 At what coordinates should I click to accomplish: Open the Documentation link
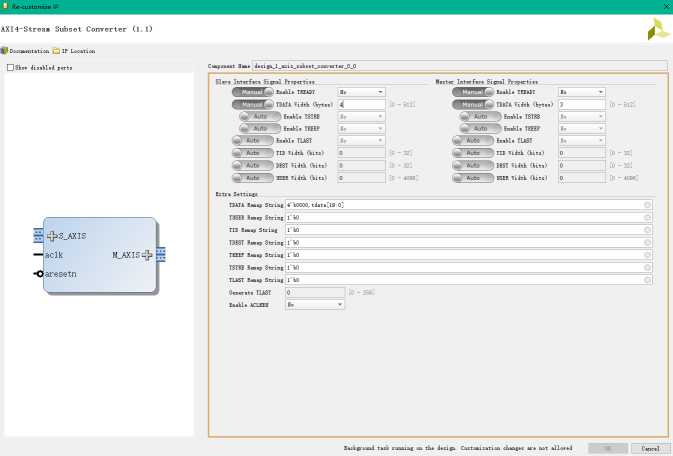pyautogui.click(x=25, y=51)
